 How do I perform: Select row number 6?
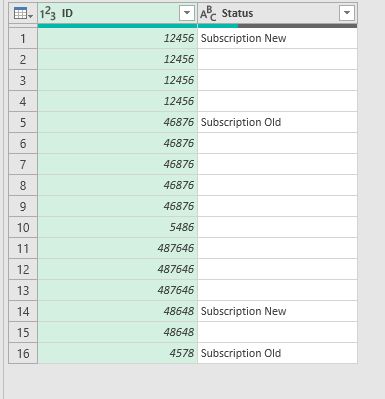(23, 143)
